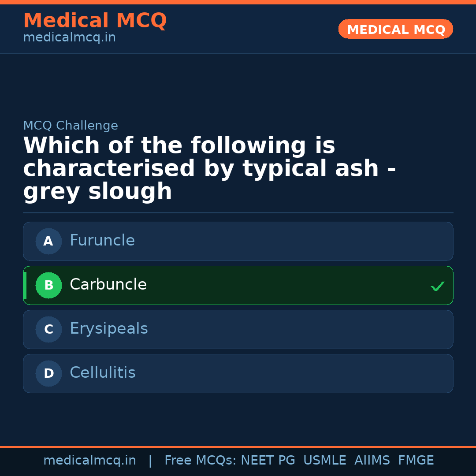Click the green checkmark on Carbuncle
476x476 pixels.
tap(438, 286)
